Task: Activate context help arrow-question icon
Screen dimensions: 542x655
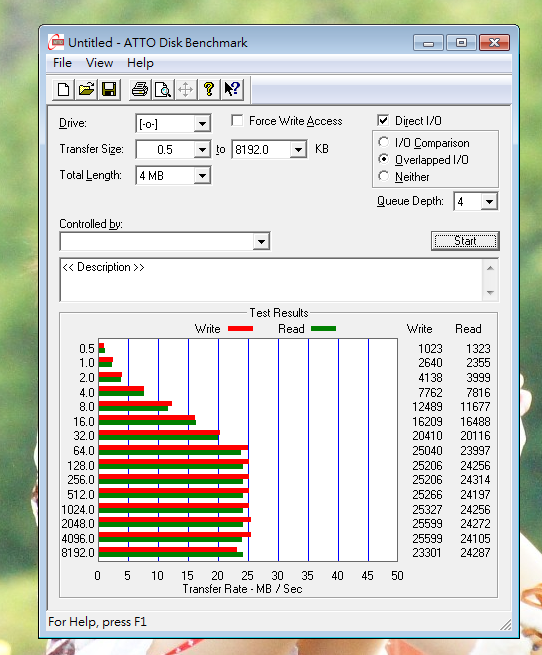Action: tap(232, 89)
